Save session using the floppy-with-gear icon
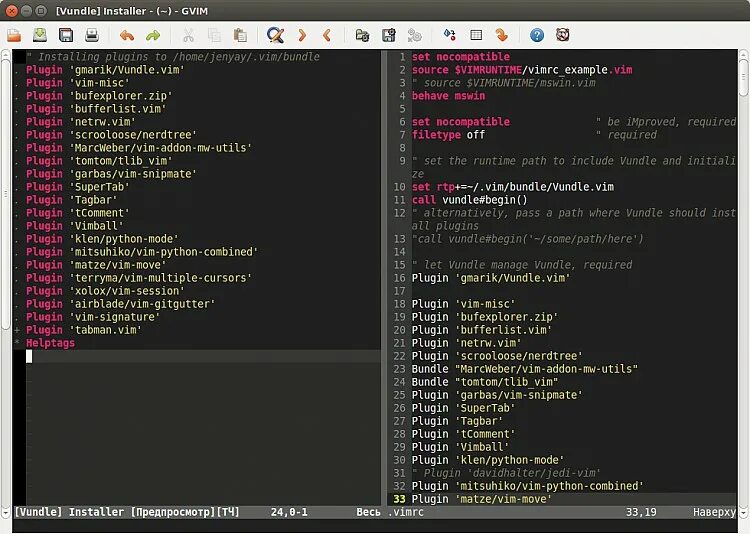750x534 pixels. 388,35
